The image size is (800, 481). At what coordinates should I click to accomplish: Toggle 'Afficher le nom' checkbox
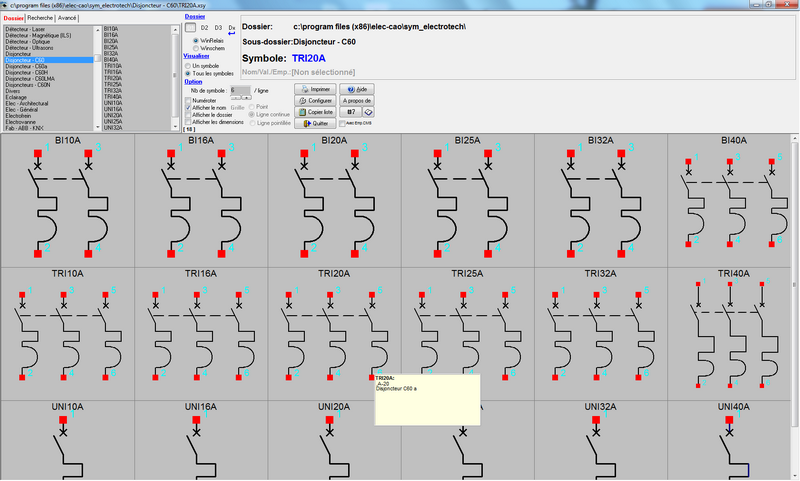coord(188,108)
